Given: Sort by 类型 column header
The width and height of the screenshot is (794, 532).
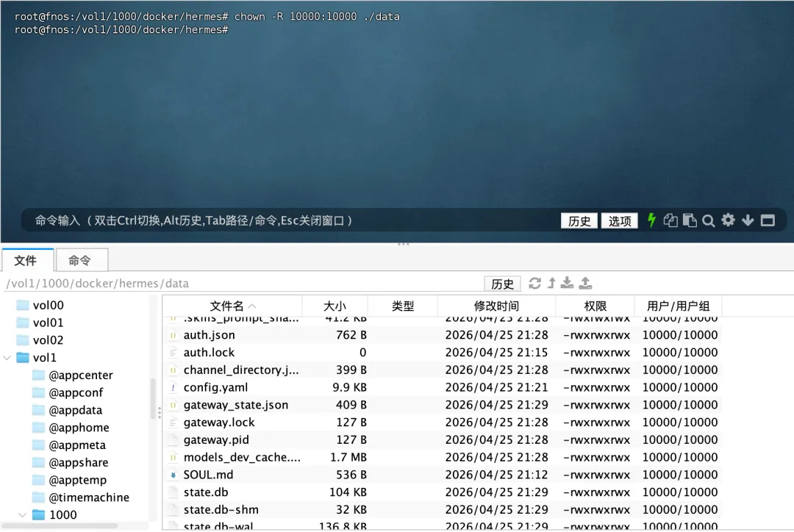Looking at the screenshot, I should click(403, 306).
